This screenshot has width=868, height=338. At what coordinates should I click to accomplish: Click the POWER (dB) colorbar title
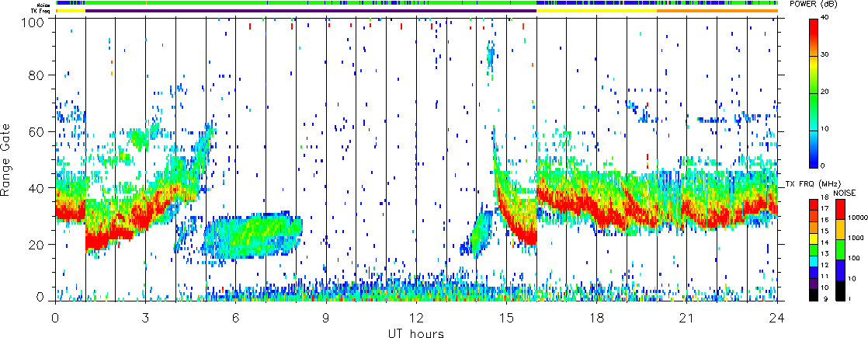(x=814, y=5)
